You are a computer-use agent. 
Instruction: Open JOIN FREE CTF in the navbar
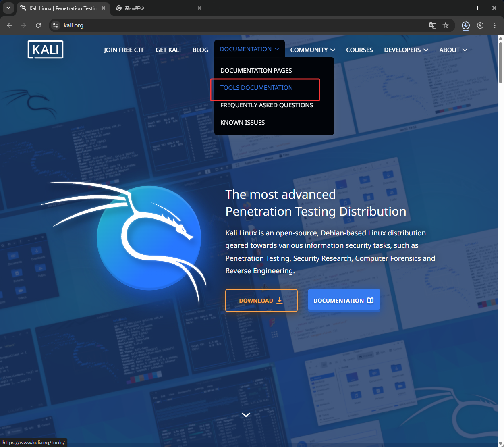click(x=124, y=50)
